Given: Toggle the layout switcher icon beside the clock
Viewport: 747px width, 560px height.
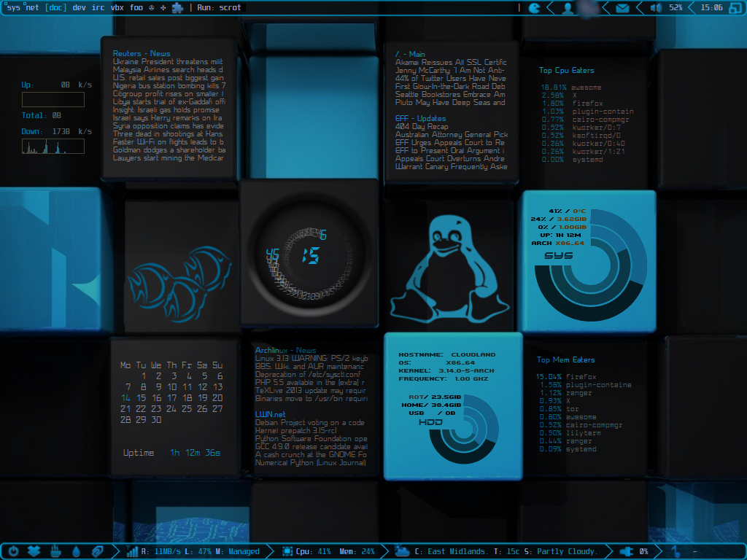Looking at the screenshot, I should click(734, 7).
